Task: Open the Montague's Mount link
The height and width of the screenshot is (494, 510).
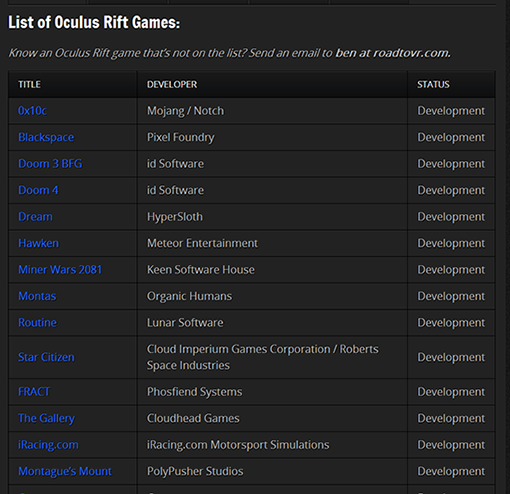Action: point(65,471)
